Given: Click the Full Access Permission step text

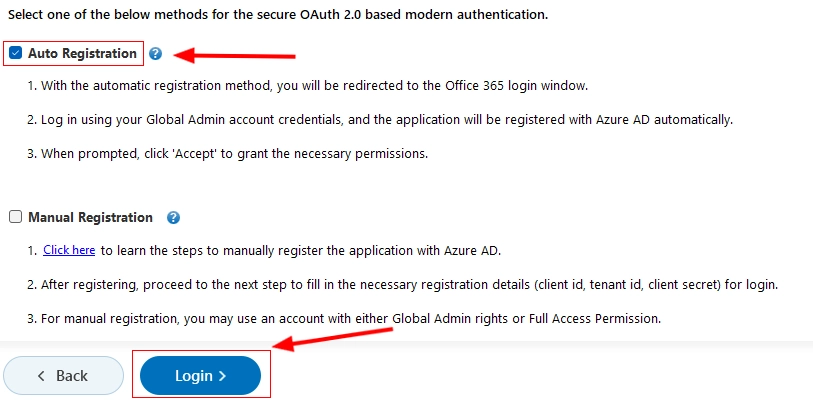Looking at the screenshot, I should 344,319.
